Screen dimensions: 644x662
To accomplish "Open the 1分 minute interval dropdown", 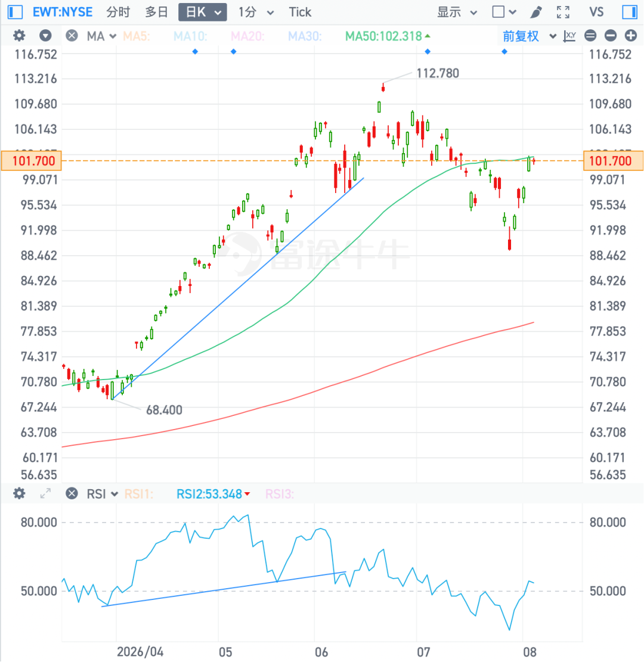I will click(256, 12).
